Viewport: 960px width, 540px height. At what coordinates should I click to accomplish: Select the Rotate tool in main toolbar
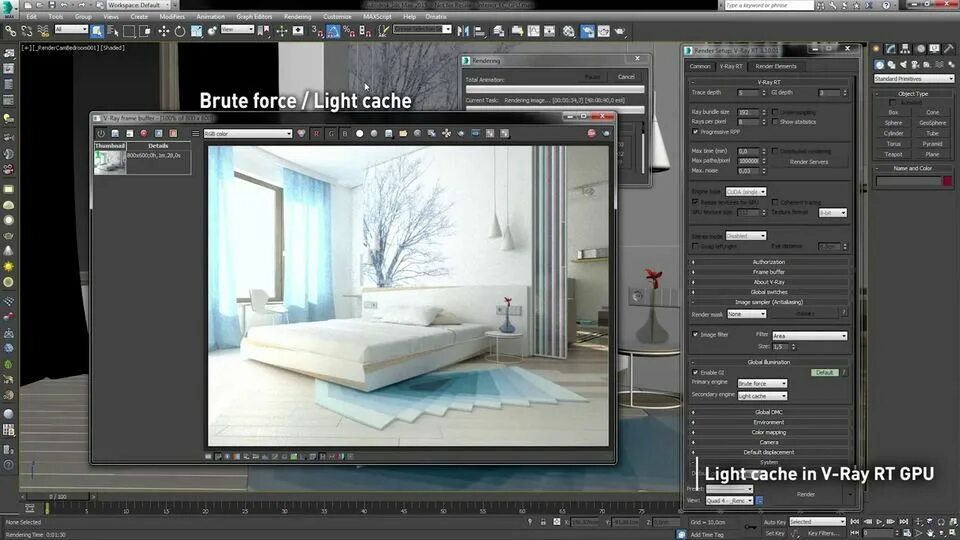click(179, 31)
